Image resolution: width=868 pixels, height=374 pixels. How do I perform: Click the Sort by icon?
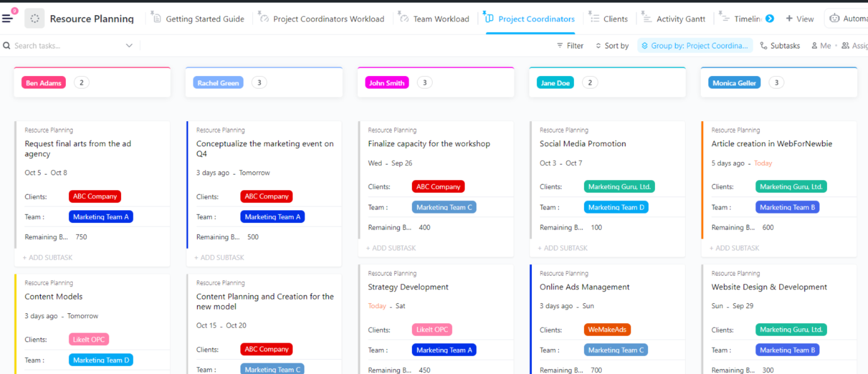[599, 45]
